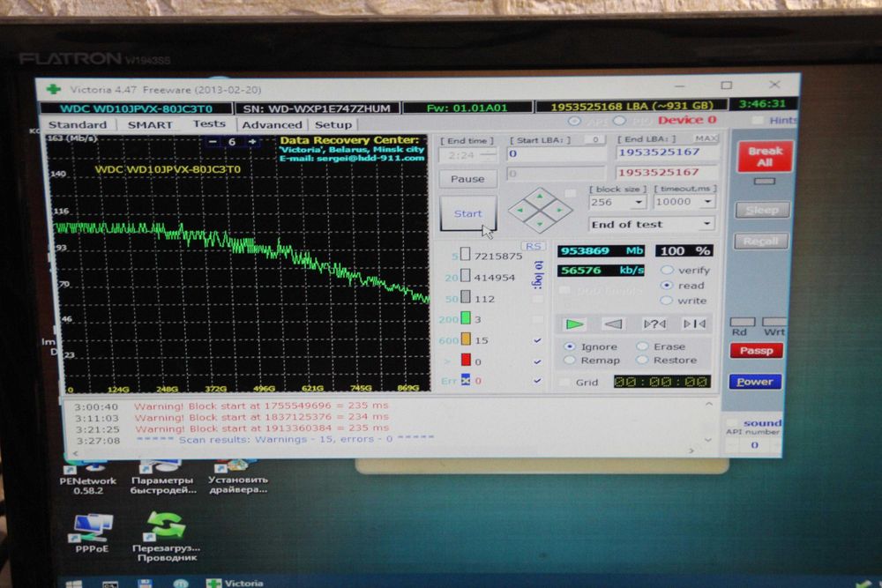This screenshot has height=588, width=882.
Task: Select the API radio button
Action: click(574, 121)
